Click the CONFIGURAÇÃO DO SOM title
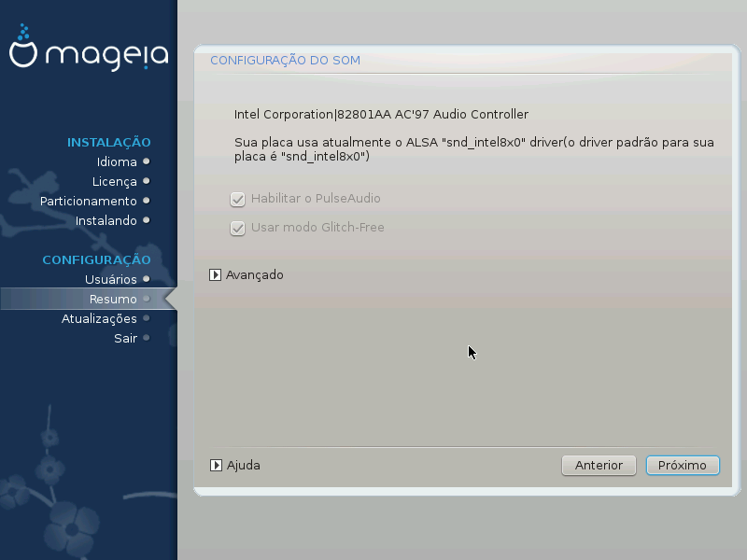The height and width of the screenshot is (560, 747). click(x=285, y=61)
